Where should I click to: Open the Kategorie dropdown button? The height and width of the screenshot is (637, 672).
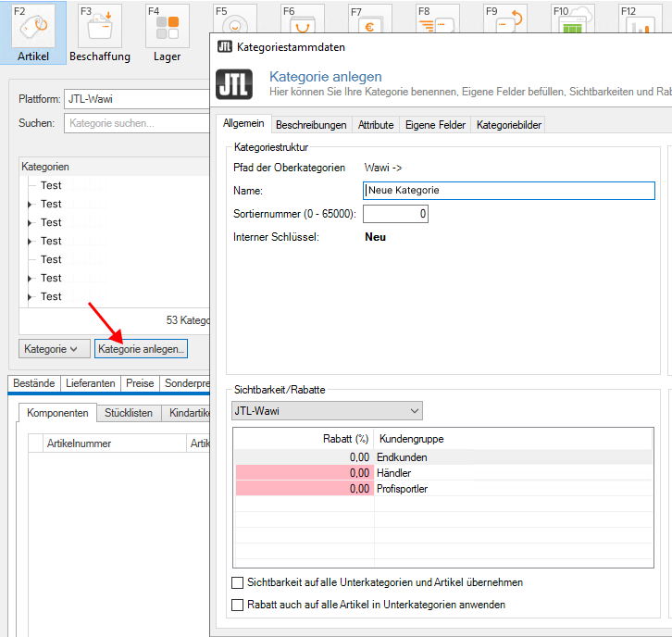(x=55, y=349)
